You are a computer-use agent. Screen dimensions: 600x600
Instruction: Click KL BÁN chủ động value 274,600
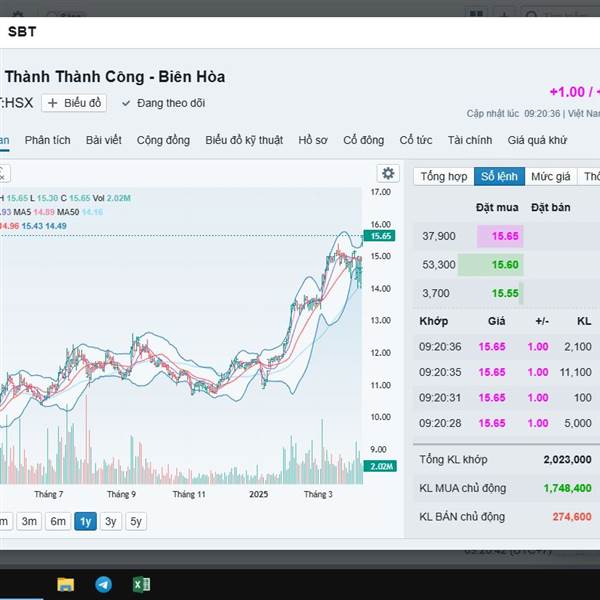click(x=572, y=517)
